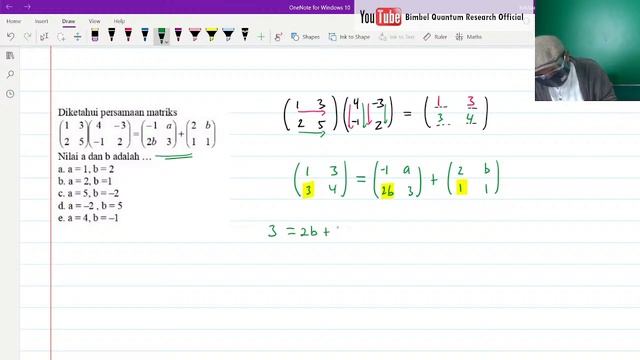Click the YouTube logo overlay
640x360 pixels.
[x=380, y=17]
